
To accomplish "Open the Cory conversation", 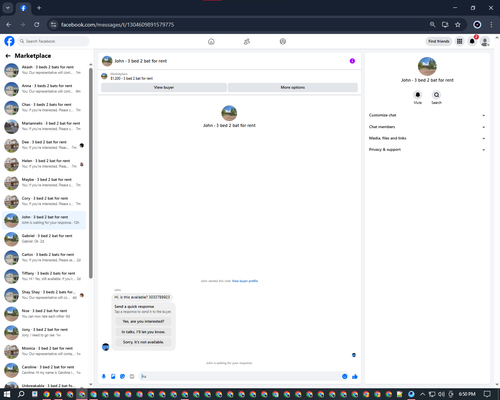I will (x=44, y=201).
